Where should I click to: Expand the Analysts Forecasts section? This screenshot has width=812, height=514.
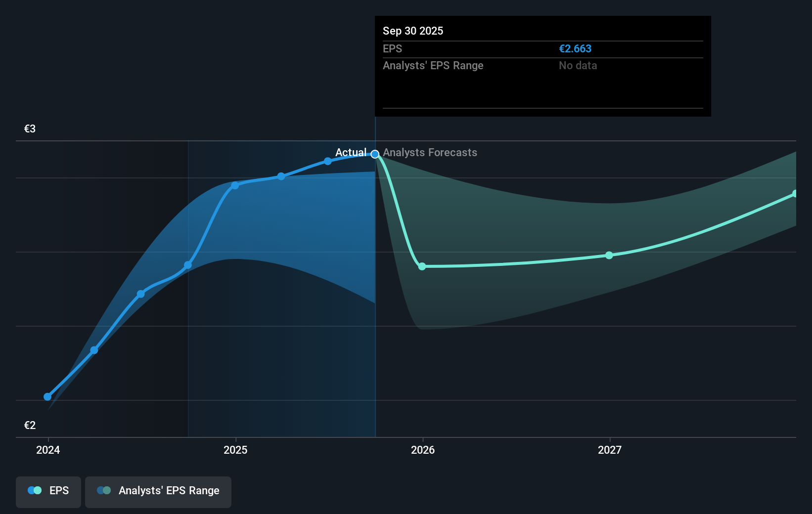[429, 153]
